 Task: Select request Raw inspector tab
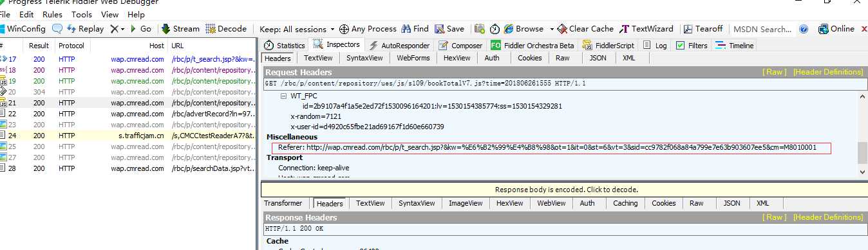[x=562, y=58]
